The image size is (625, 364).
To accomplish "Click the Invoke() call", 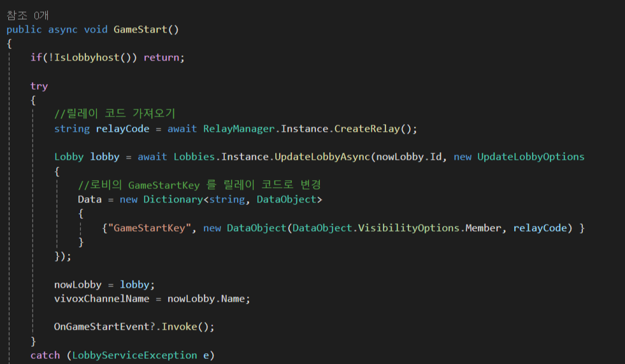I will 185,327.
